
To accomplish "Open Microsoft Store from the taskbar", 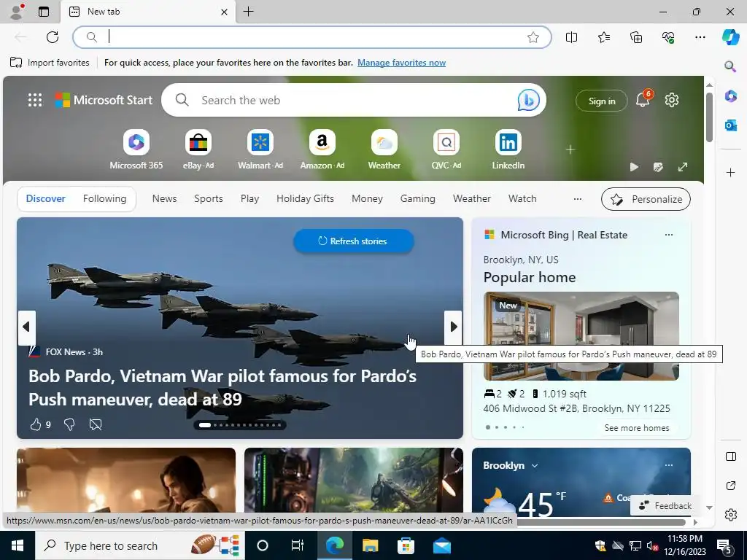I will (406, 545).
